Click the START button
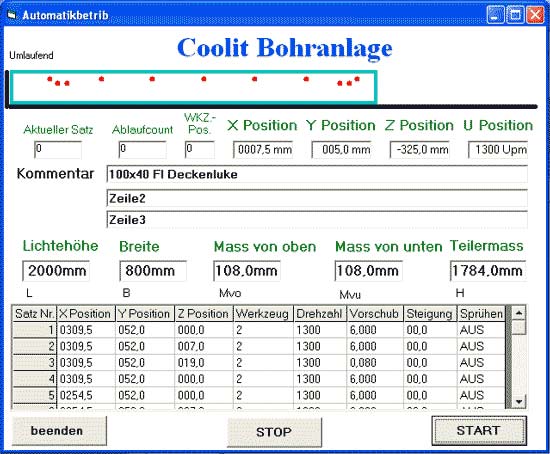Image resolution: width=550 pixels, height=454 pixels. click(x=479, y=430)
